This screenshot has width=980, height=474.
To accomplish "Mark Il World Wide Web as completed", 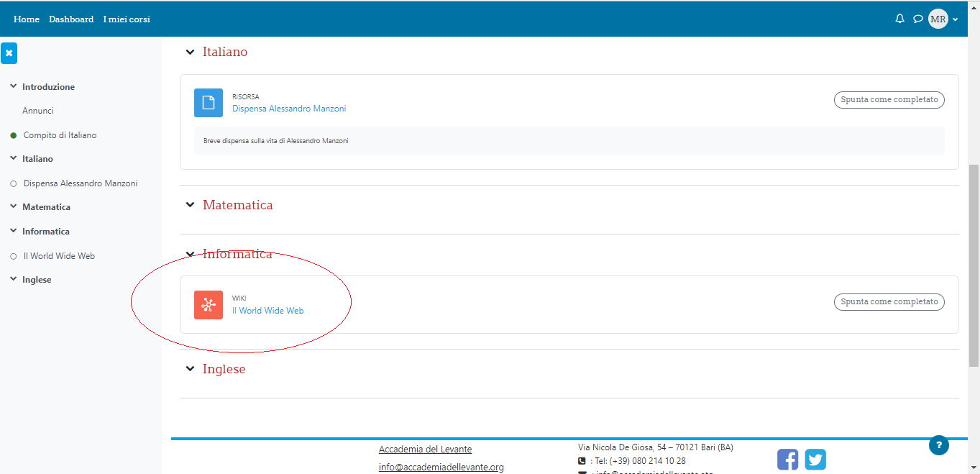I will coord(889,302).
